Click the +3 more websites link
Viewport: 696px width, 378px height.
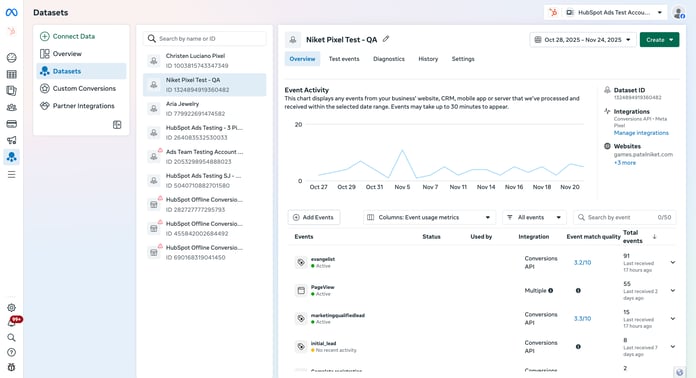625,163
